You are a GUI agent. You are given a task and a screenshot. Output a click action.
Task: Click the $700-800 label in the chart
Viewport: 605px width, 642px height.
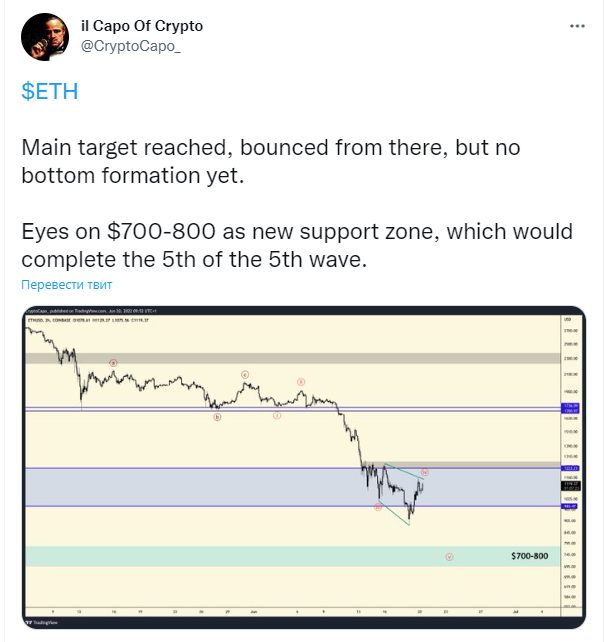[530, 556]
